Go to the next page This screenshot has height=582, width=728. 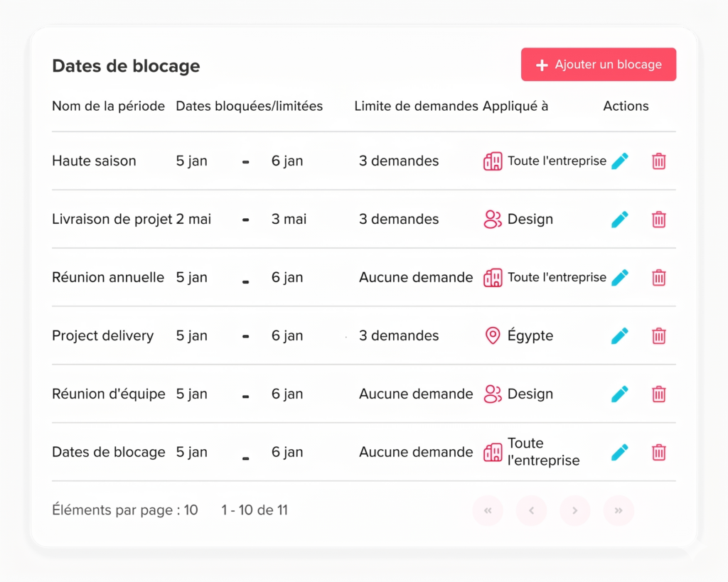[x=574, y=510]
